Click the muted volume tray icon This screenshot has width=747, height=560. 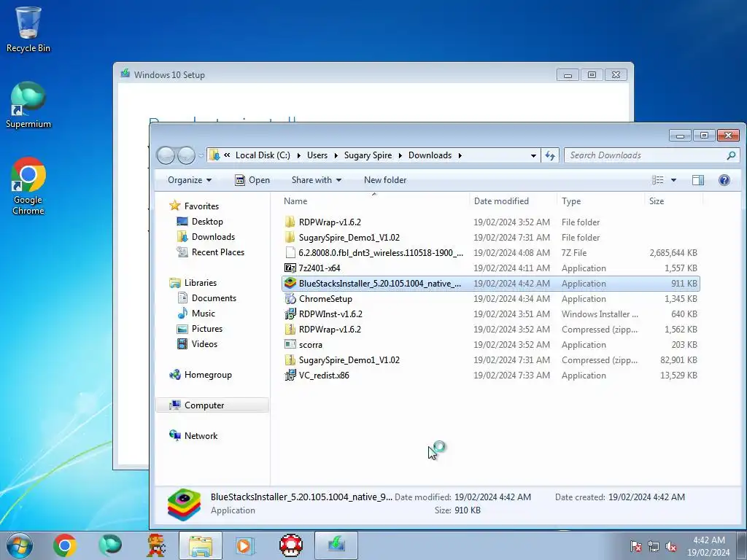point(671,547)
